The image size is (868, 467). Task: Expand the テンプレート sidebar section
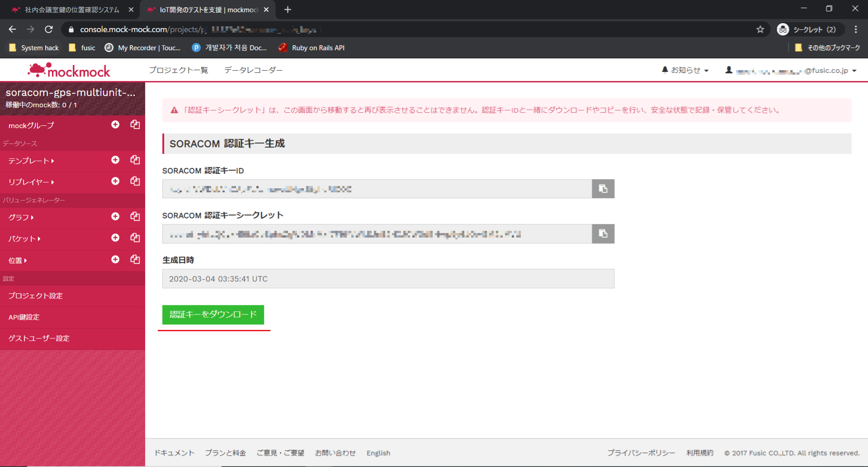[31, 161]
